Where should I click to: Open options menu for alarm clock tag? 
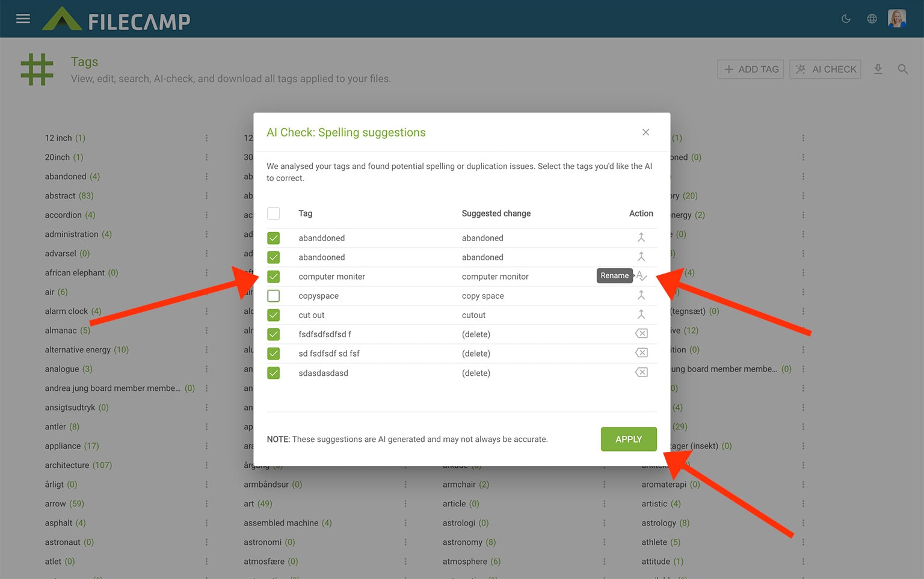[x=206, y=311]
